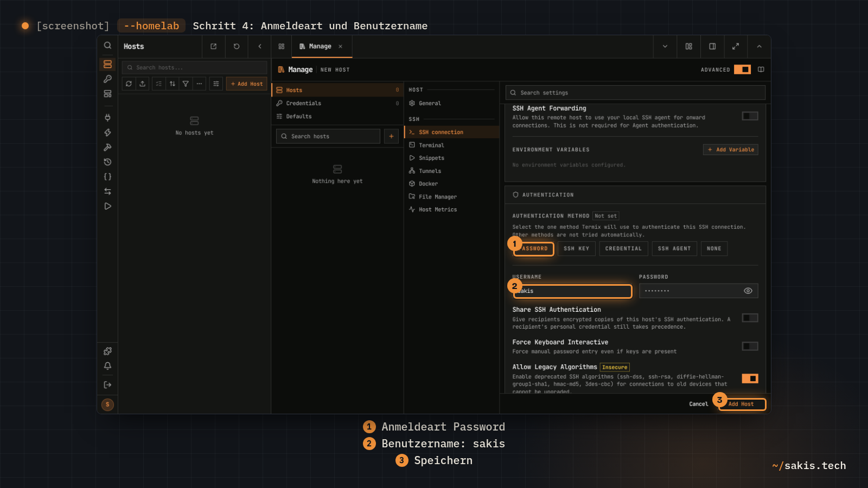
Task: Click the filter hosts funnel icon
Action: pyautogui.click(x=186, y=84)
